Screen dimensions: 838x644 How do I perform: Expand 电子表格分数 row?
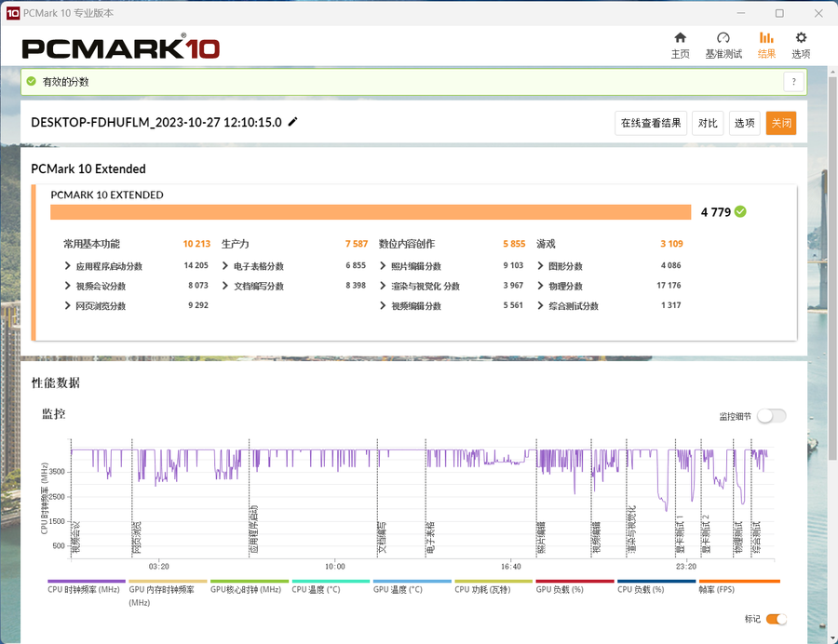[x=225, y=266]
